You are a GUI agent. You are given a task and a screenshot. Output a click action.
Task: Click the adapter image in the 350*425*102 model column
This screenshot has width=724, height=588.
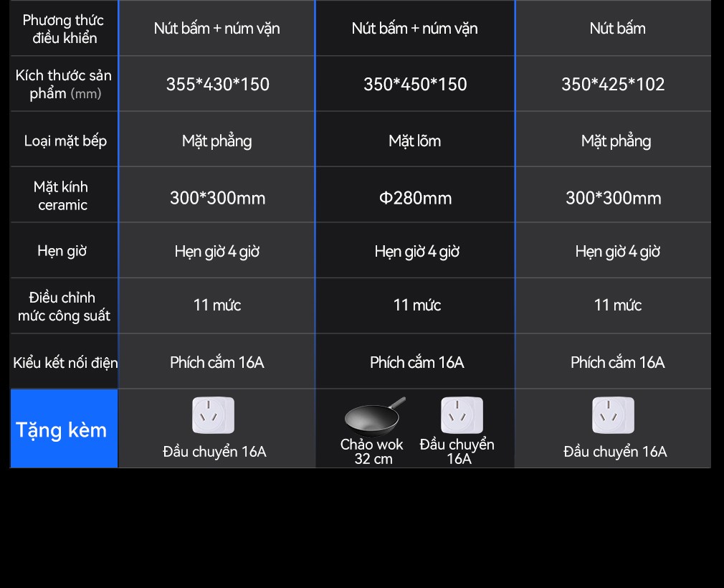613,415
